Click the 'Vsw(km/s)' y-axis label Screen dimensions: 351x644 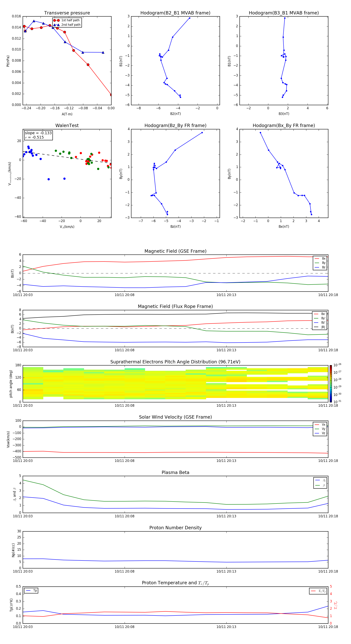[8, 439]
